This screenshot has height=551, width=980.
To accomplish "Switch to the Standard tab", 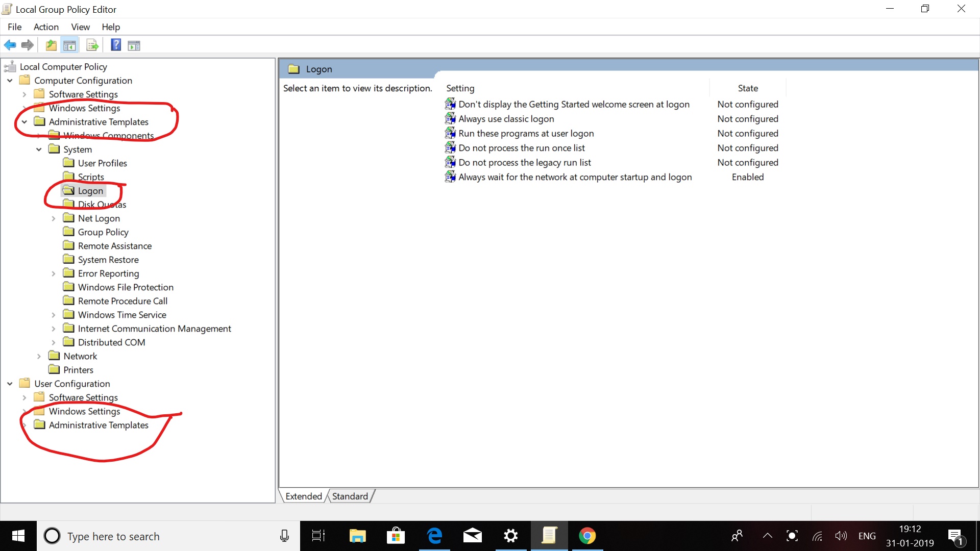I will [x=350, y=496].
